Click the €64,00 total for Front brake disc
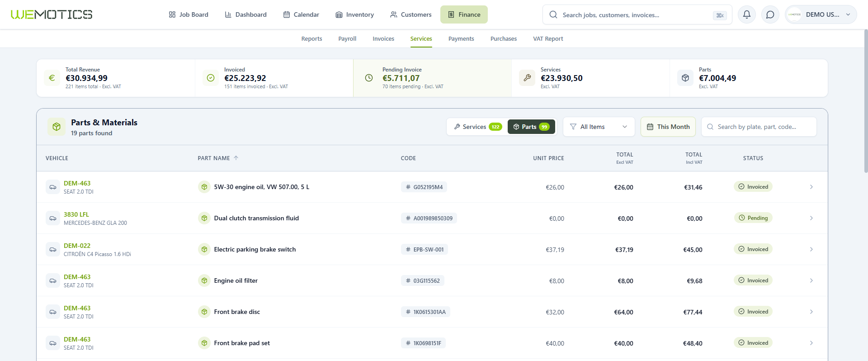Screen dimensions: 868x361 coord(623,312)
